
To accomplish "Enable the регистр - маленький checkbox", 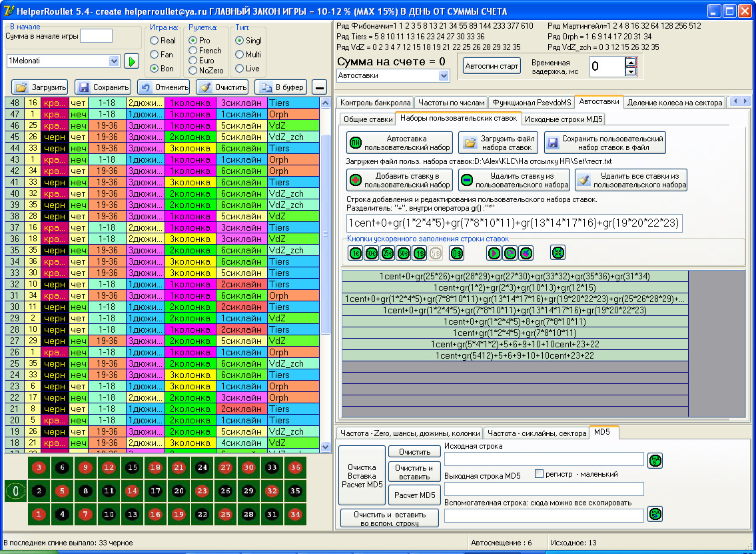I will [540, 474].
